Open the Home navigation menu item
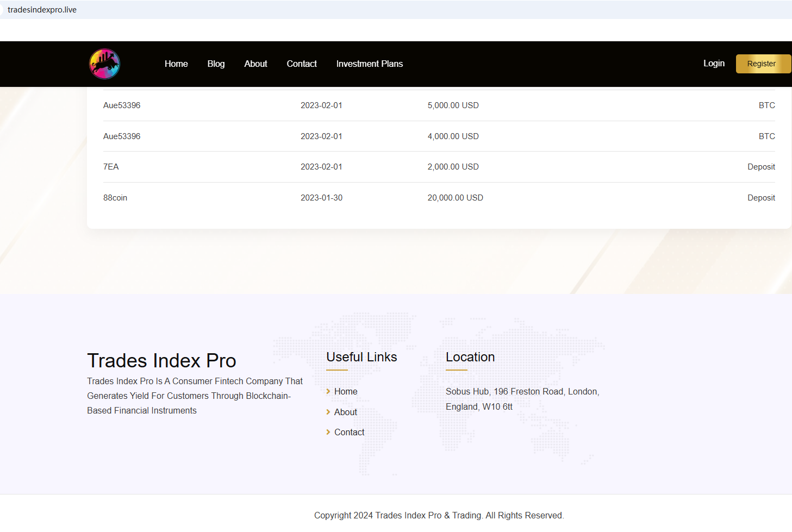792x532 pixels. tap(176, 64)
